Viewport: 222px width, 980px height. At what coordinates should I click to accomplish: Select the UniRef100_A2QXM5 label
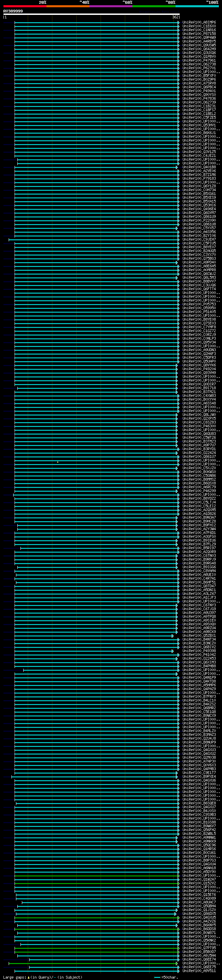click(x=199, y=510)
